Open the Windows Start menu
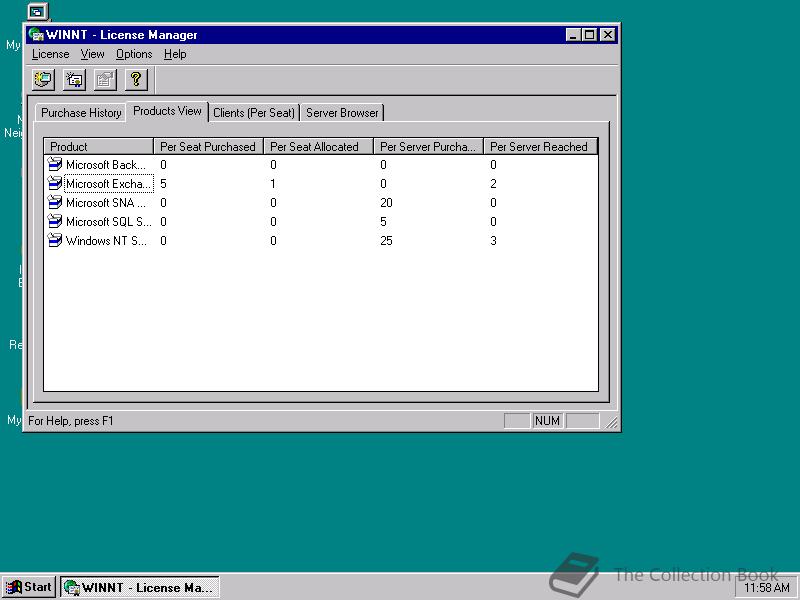The image size is (800, 600). pyautogui.click(x=29, y=587)
